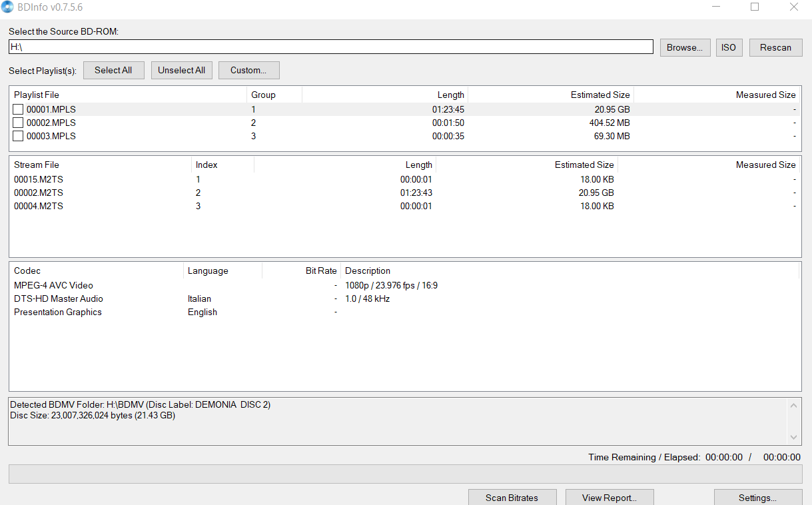Screen dimensions: 812x505
Task: Check the 00002.MPLS playlist checkbox
Action: (18, 123)
